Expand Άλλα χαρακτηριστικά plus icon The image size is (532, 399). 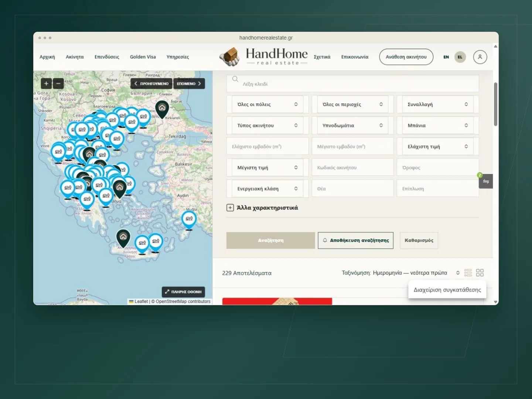click(230, 208)
